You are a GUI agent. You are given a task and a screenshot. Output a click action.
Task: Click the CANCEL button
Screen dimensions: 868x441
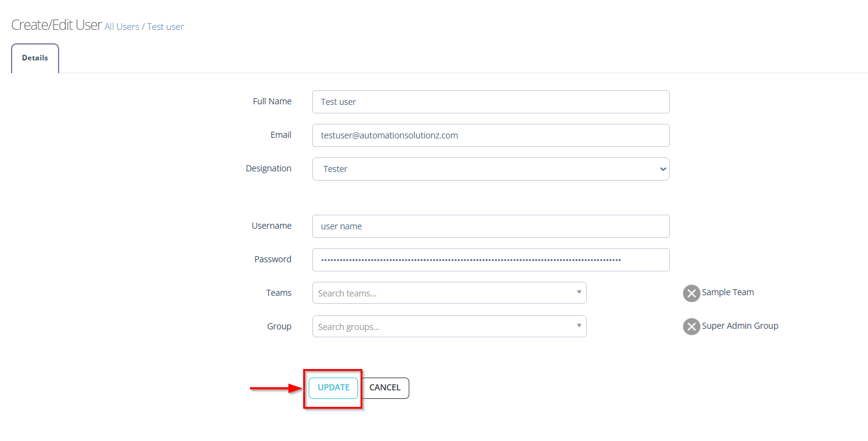point(385,388)
